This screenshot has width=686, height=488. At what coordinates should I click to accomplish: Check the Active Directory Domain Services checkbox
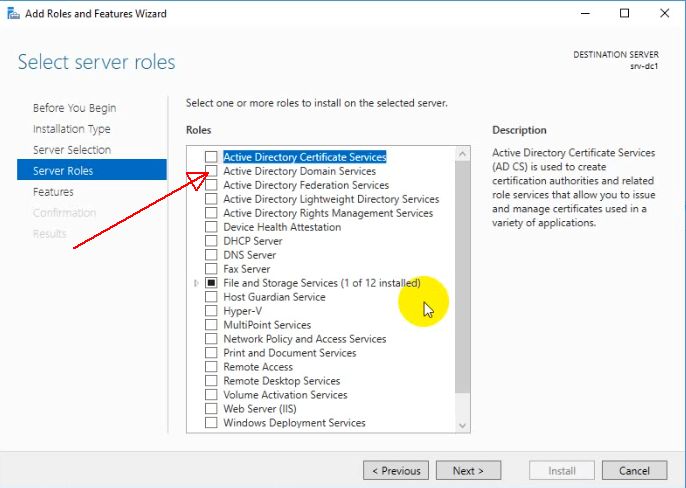click(x=211, y=171)
